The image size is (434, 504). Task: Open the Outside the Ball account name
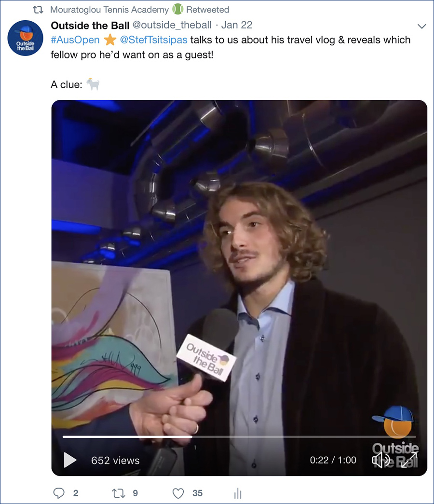pyautogui.click(x=90, y=25)
